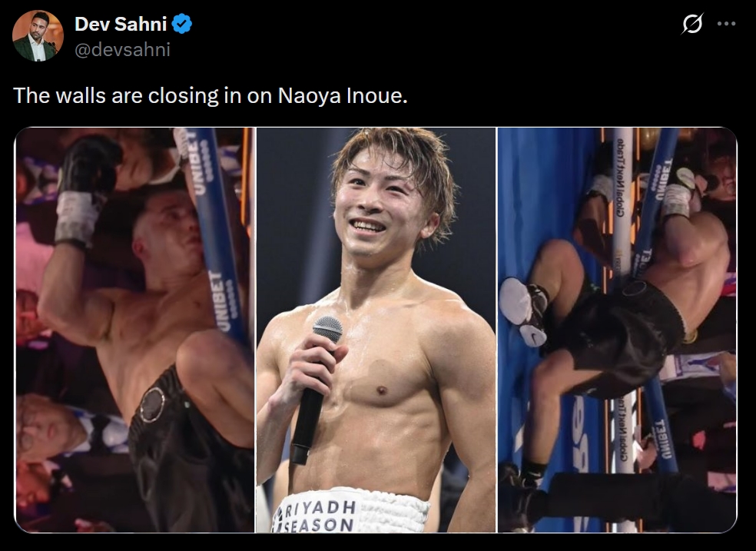Click the white Nike shoe in right photo
The width and height of the screenshot is (756, 551).
(x=524, y=310)
